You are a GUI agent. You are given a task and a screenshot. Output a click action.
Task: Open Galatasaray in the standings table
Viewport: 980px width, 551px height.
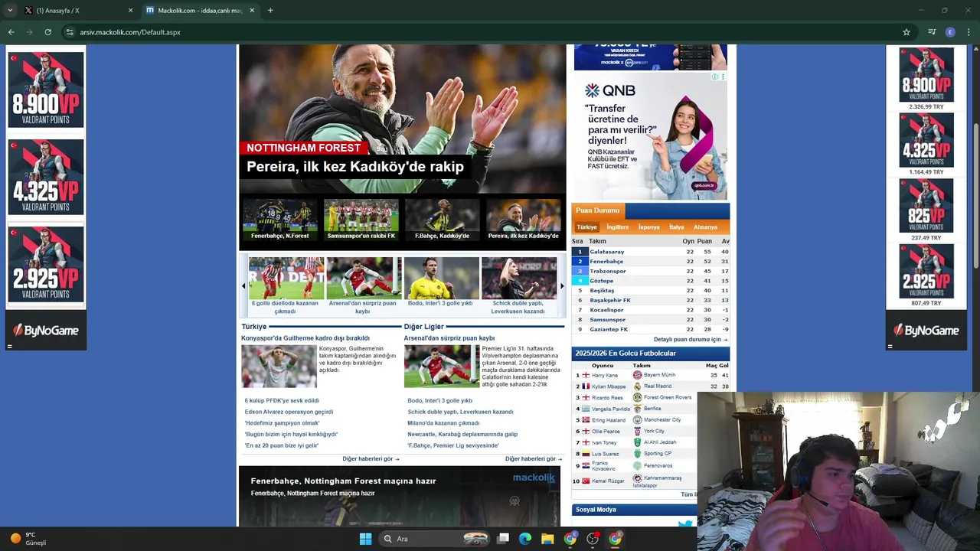click(x=606, y=252)
